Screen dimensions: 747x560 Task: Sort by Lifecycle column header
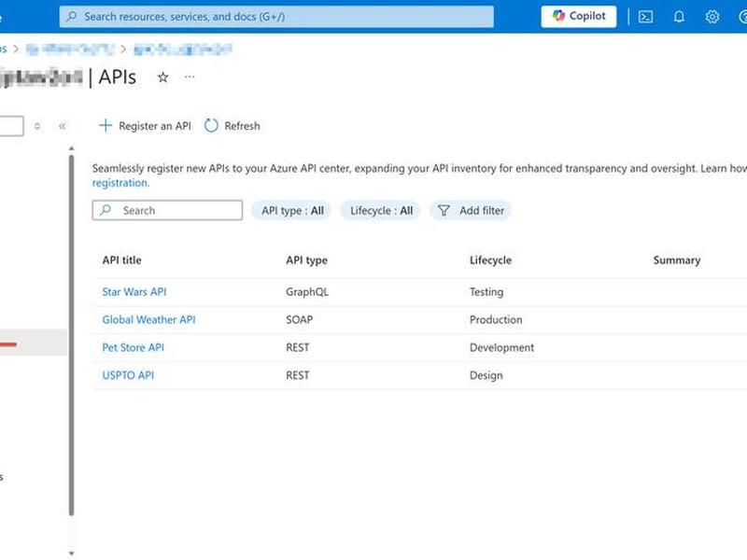pos(491,260)
